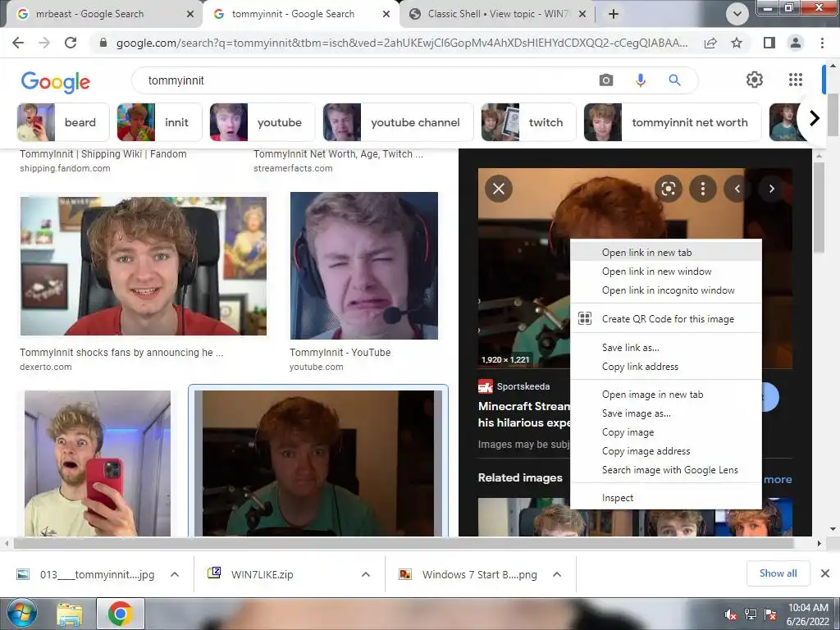This screenshot has height=630, width=840.
Task: Bookmark this page with star icon
Action: [737, 43]
